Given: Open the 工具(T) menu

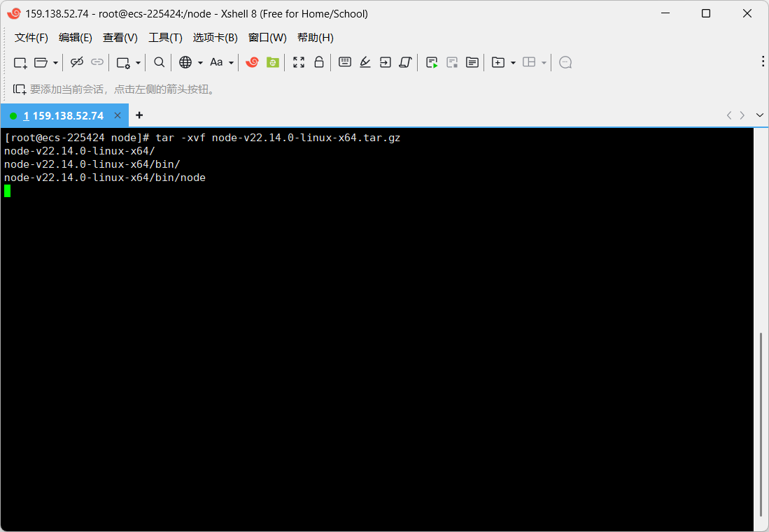Looking at the screenshot, I should (x=165, y=38).
